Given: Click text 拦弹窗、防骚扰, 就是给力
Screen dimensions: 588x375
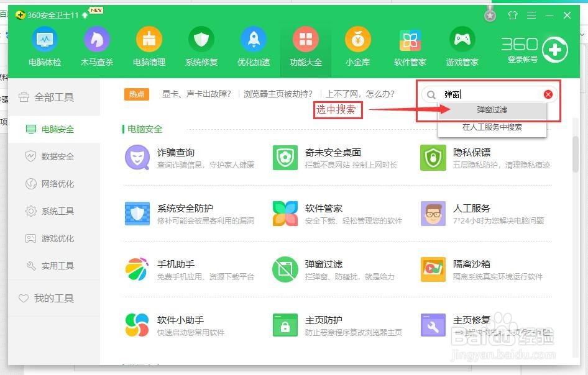Looking at the screenshot, I should [x=349, y=276].
